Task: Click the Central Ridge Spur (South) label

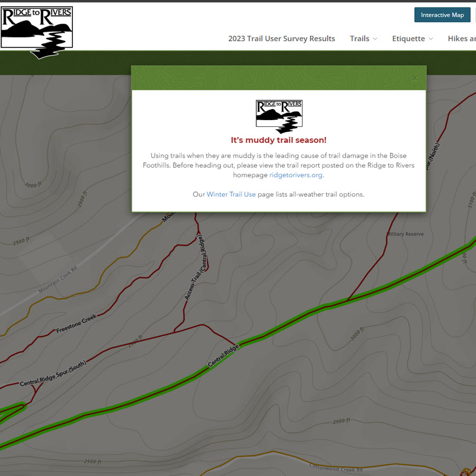Action: click(53, 373)
